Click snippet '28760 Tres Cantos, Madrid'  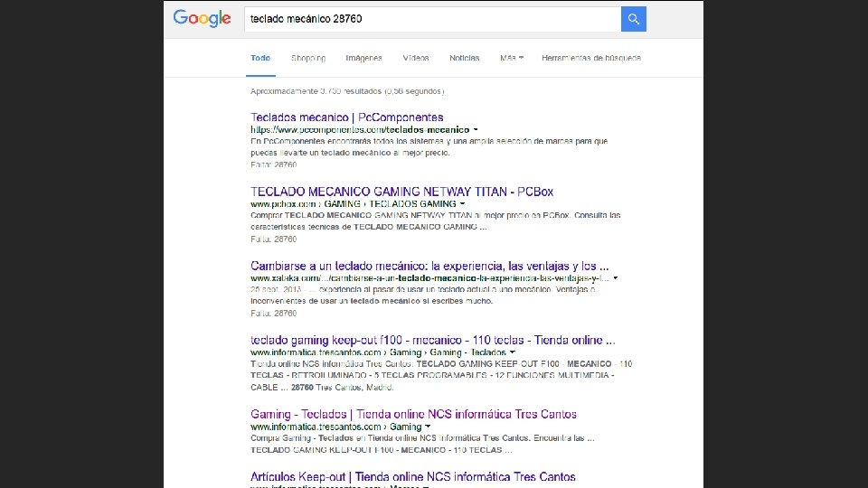pyautogui.click(x=342, y=388)
